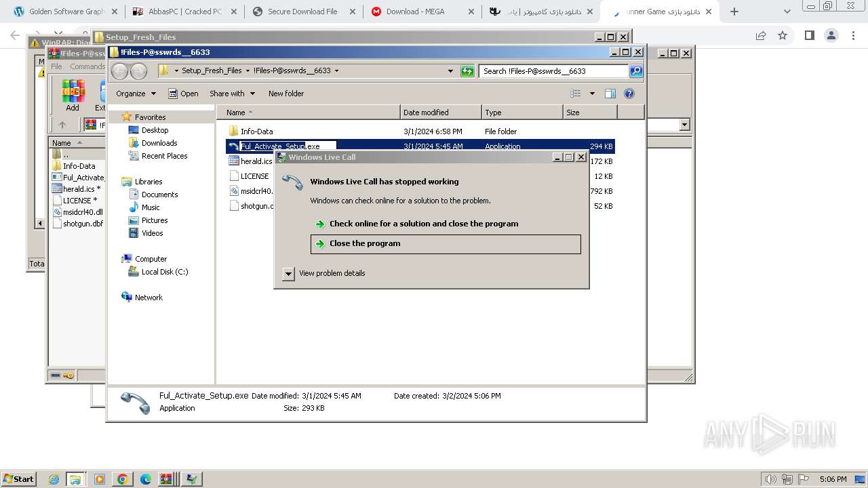Open Desktop in the navigation pane

click(155, 130)
